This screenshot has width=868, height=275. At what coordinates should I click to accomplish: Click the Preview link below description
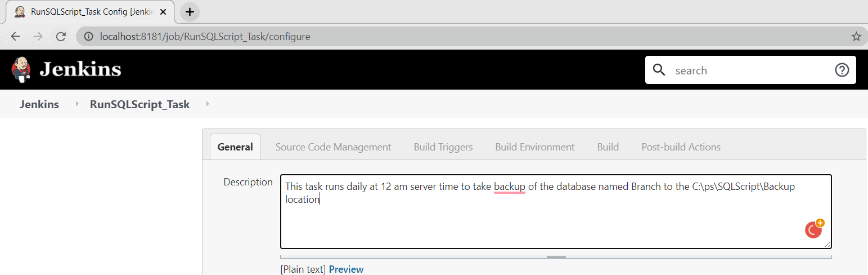coord(346,269)
